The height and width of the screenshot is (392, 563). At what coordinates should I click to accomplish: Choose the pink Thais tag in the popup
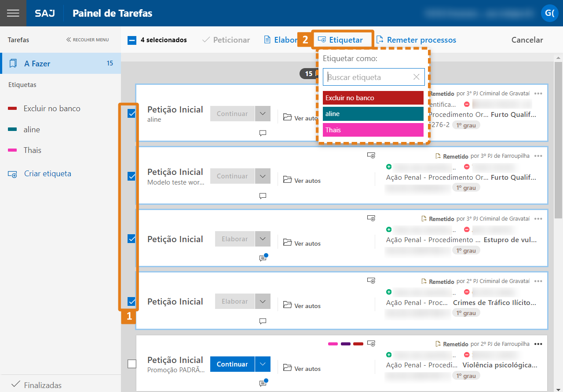point(373,130)
